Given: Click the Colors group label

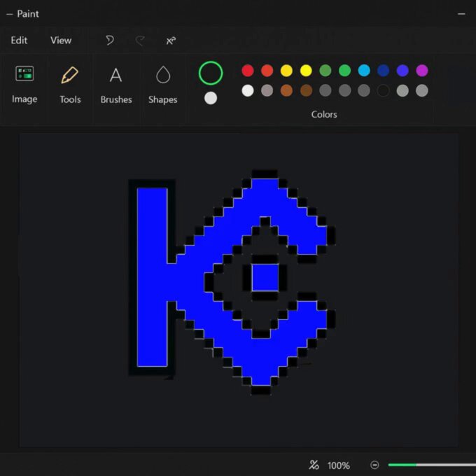Looking at the screenshot, I should [x=324, y=114].
